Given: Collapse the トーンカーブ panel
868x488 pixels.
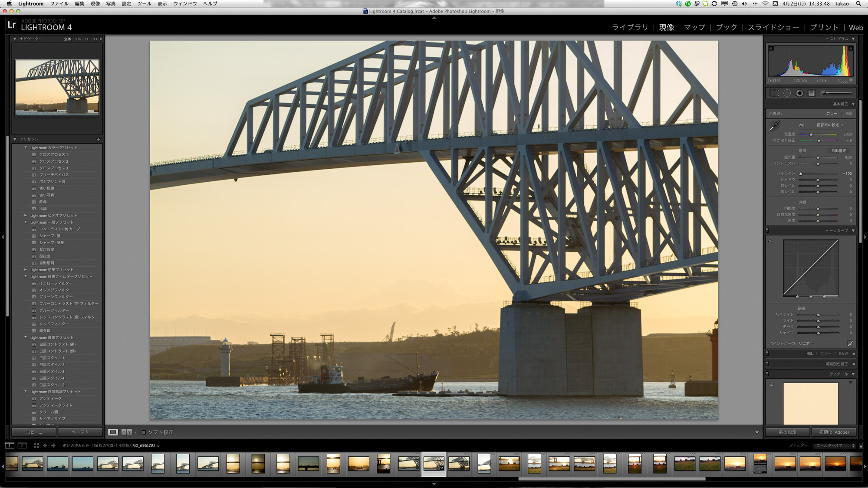Looking at the screenshot, I should coord(853,231).
